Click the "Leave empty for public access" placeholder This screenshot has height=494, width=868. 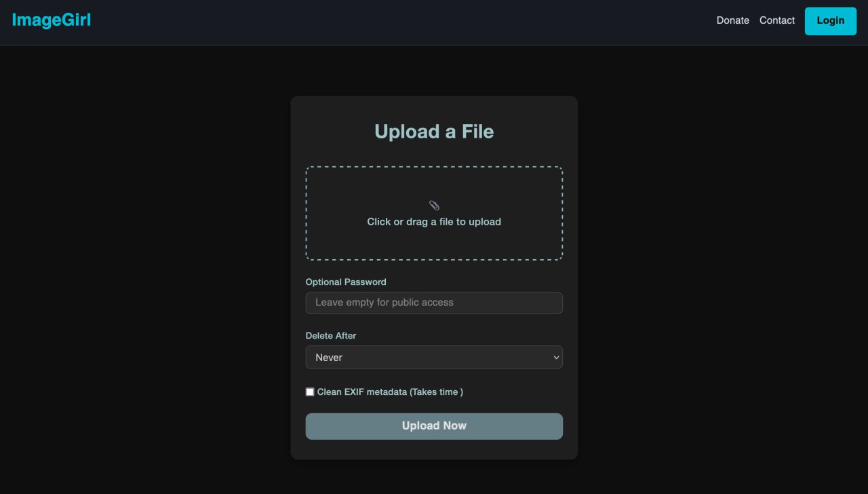[x=384, y=303]
